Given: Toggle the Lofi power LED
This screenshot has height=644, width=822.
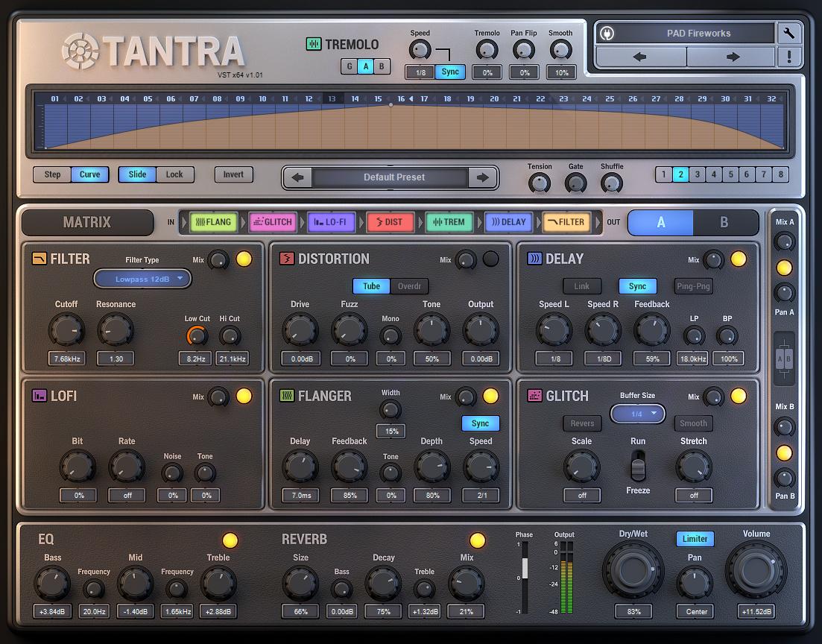Looking at the screenshot, I should coord(244,396).
